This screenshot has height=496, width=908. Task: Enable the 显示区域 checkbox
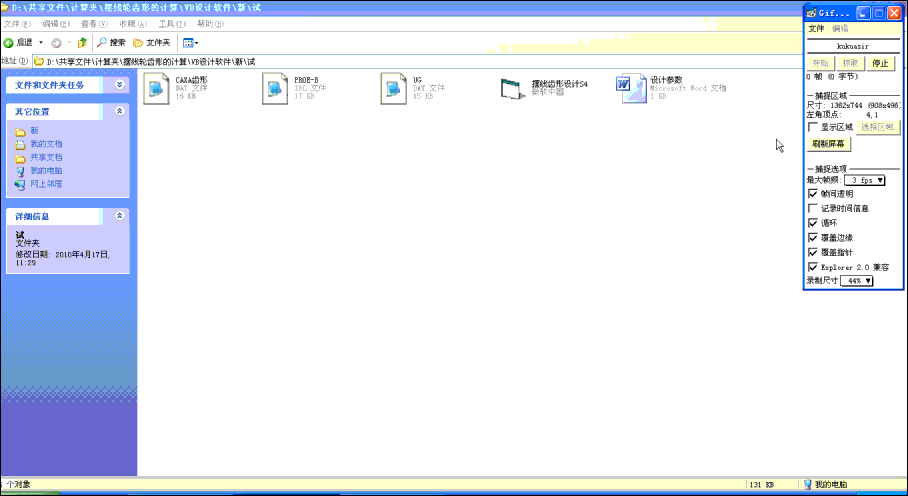click(x=813, y=127)
